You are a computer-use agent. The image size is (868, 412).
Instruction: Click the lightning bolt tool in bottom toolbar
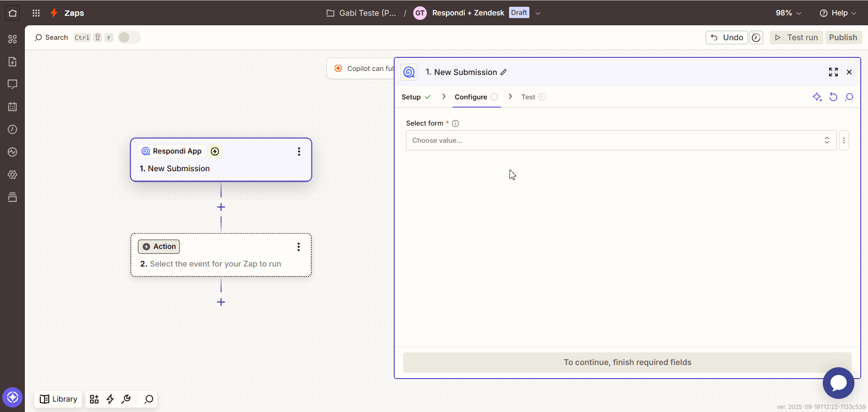click(x=110, y=399)
